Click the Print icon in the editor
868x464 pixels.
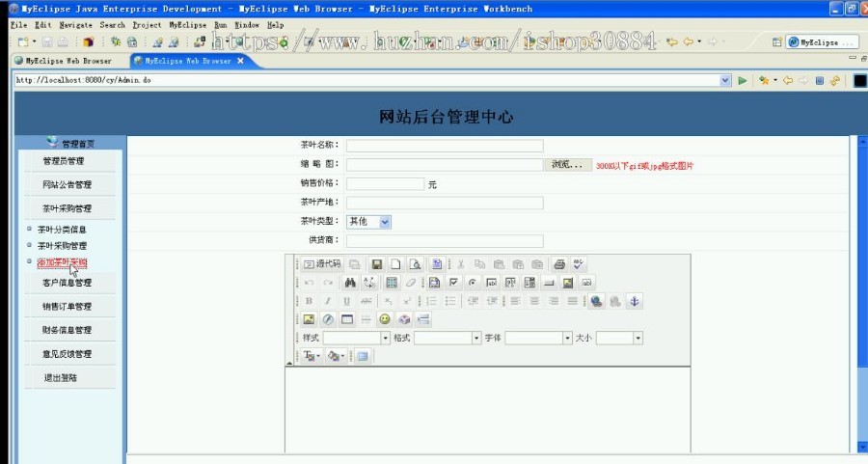pos(559,264)
